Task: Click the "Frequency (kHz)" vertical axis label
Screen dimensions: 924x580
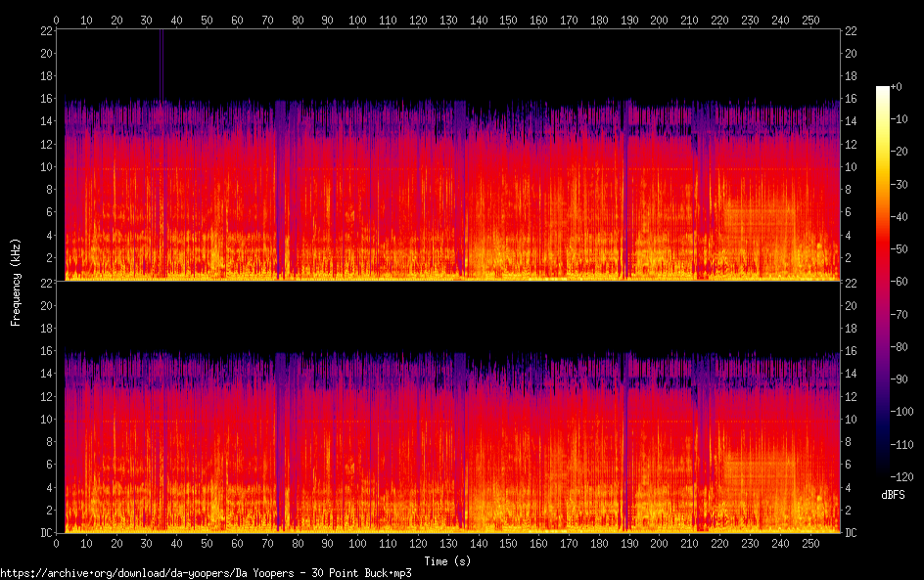Action: coord(16,281)
